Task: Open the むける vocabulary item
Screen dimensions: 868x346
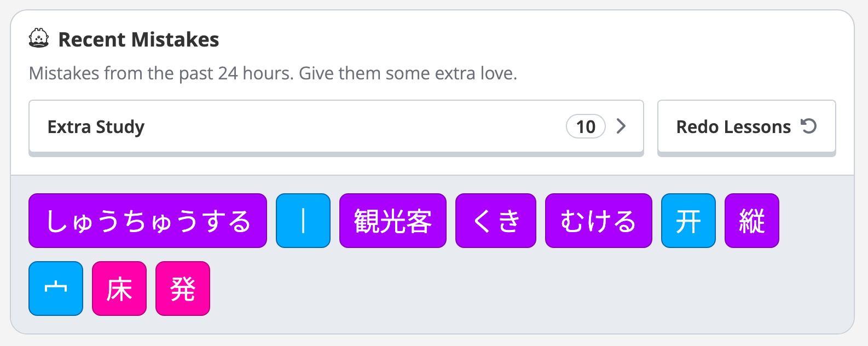Action: (x=599, y=221)
